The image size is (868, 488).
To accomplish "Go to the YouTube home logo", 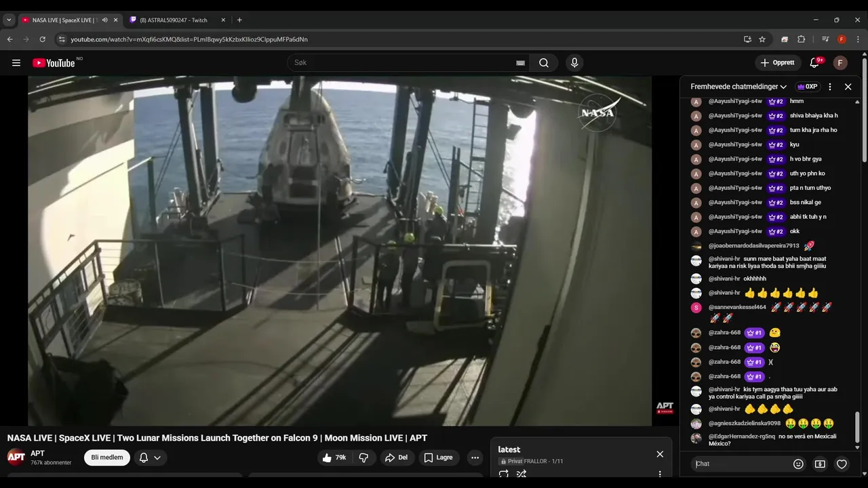I will tap(54, 63).
